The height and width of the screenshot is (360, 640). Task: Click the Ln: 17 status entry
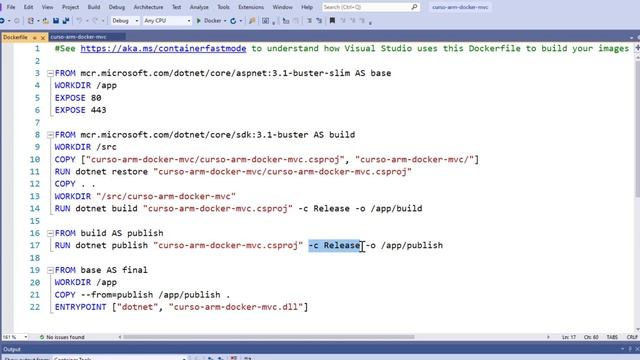(x=569, y=337)
